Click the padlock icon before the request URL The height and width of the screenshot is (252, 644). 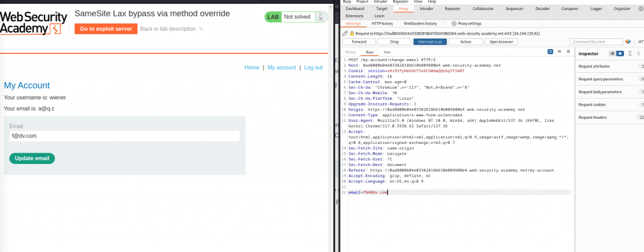tap(352, 34)
